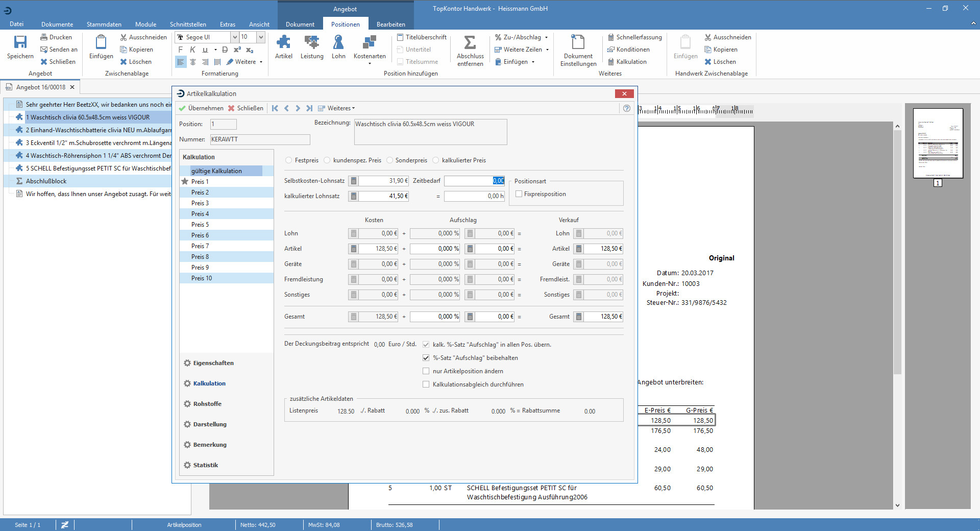The image size is (980, 531).
Task: Uncheck '%-Satz Aufschlag beibehalten'
Action: pos(426,357)
